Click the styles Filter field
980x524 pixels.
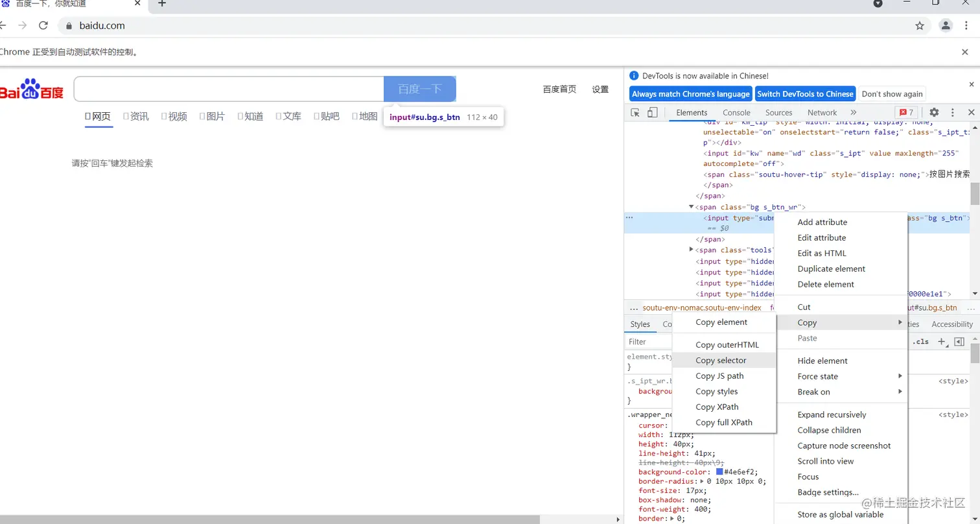pos(649,342)
